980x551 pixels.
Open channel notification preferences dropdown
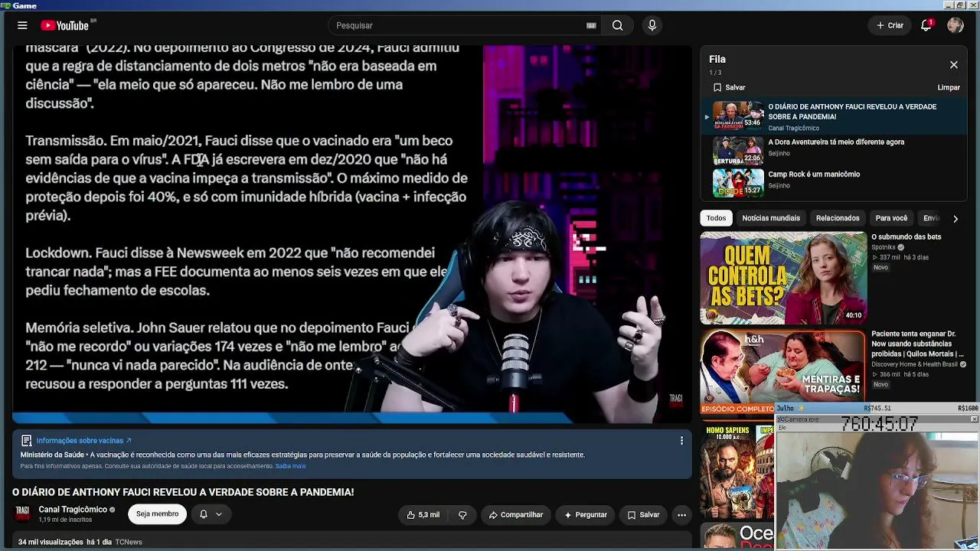click(211, 514)
